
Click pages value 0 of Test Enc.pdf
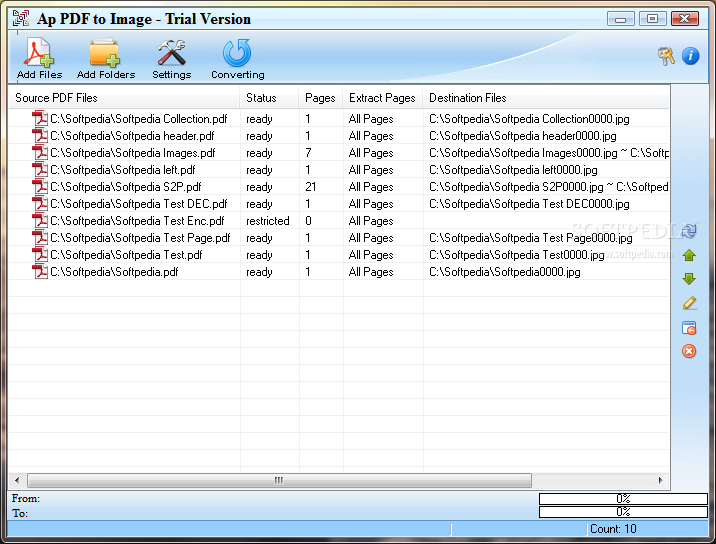click(308, 221)
